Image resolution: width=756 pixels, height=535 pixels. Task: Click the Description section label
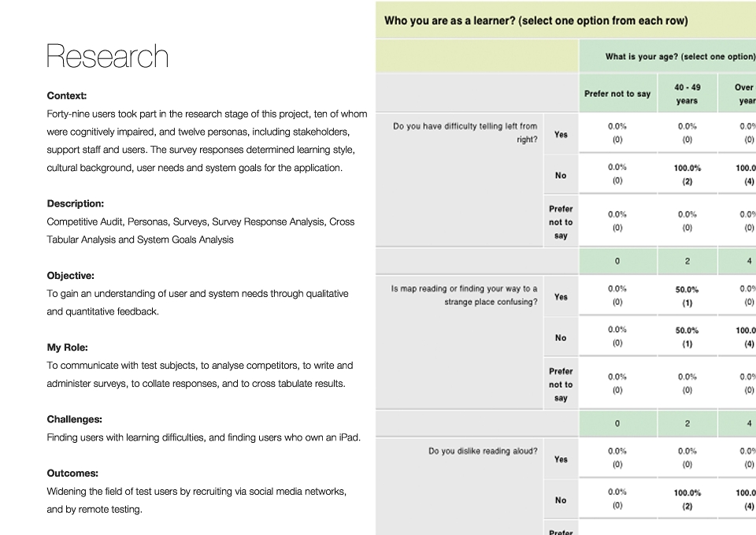tap(76, 203)
